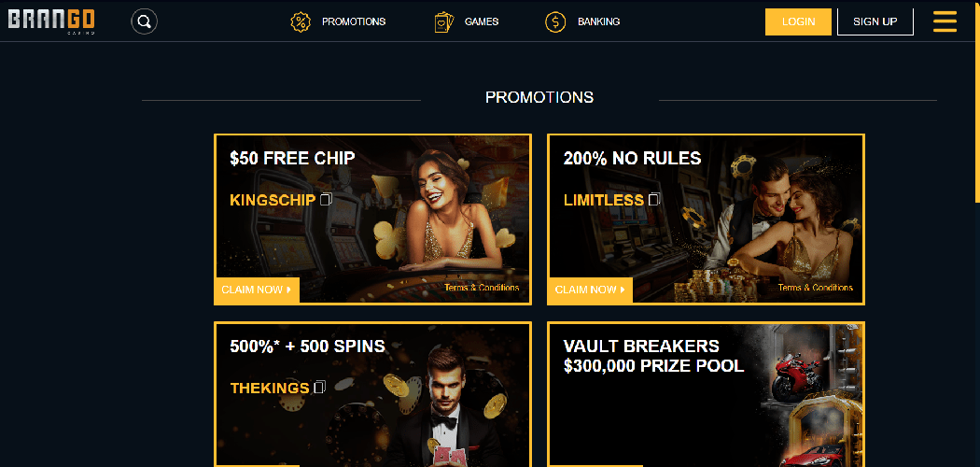Screen dimensions: 980x467
Task: Click the Banking dollar coin icon
Action: click(x=555, y=21)
